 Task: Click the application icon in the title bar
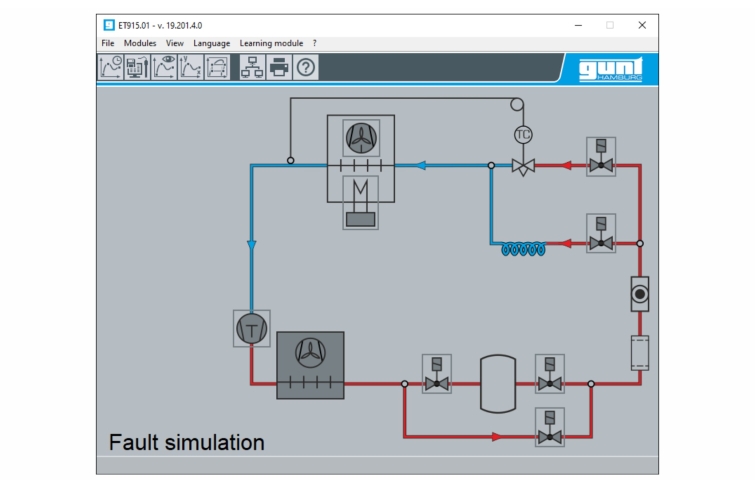[109, 25]
